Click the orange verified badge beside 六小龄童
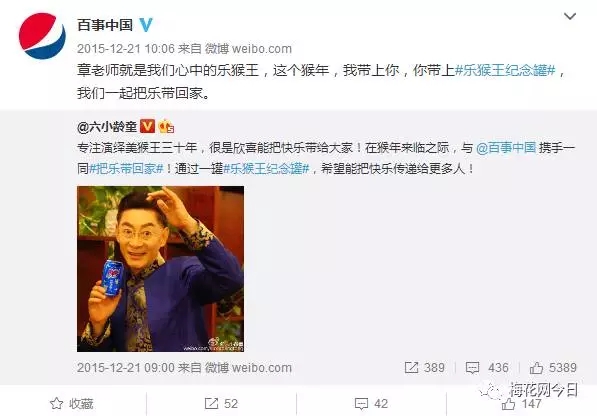Viewport: 597px width, 416px height. [147, 126]
